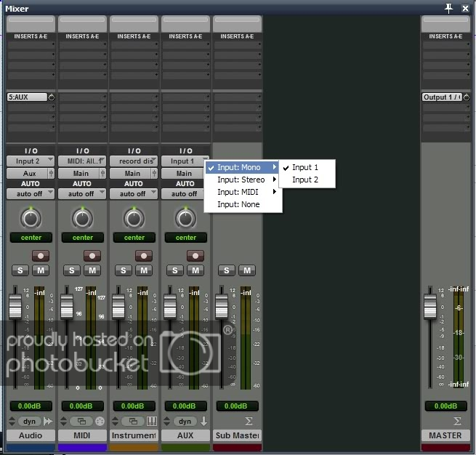Record-enable the Audio track
The width and height of the screenshot is (476, 455).
pyautogui.click(x=41, y=256)
